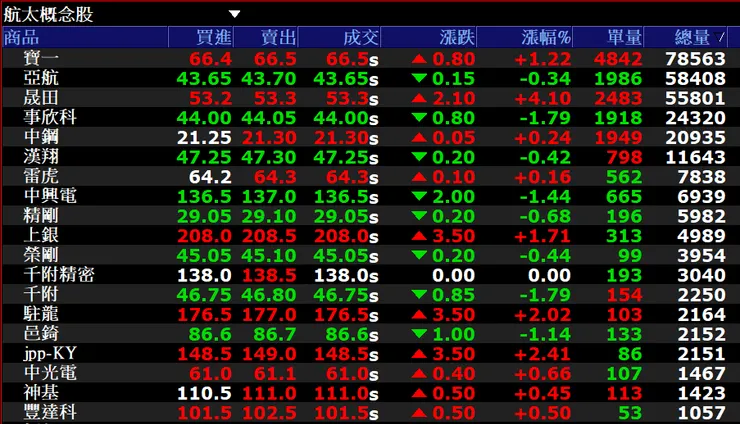Click the 賣出 column header
Screen dimensions: 740x424
[278, 37]
